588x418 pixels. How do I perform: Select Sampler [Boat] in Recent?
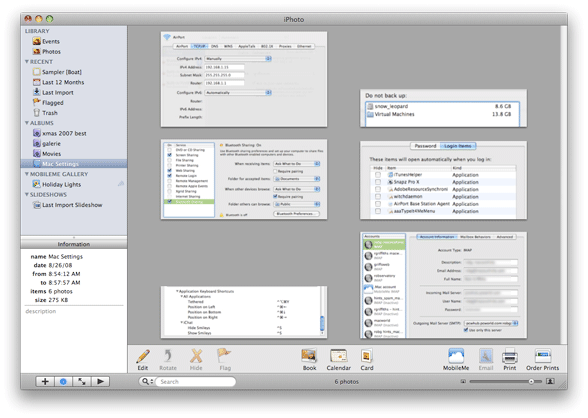tap(57, 72)
